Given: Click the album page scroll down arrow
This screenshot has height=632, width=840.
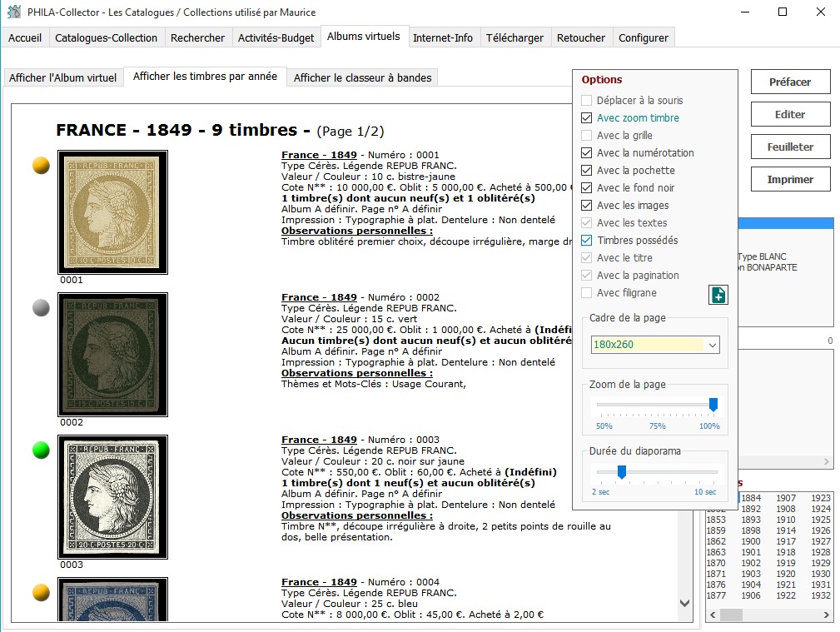Looking at the screenshot, I should pos(684,603).
